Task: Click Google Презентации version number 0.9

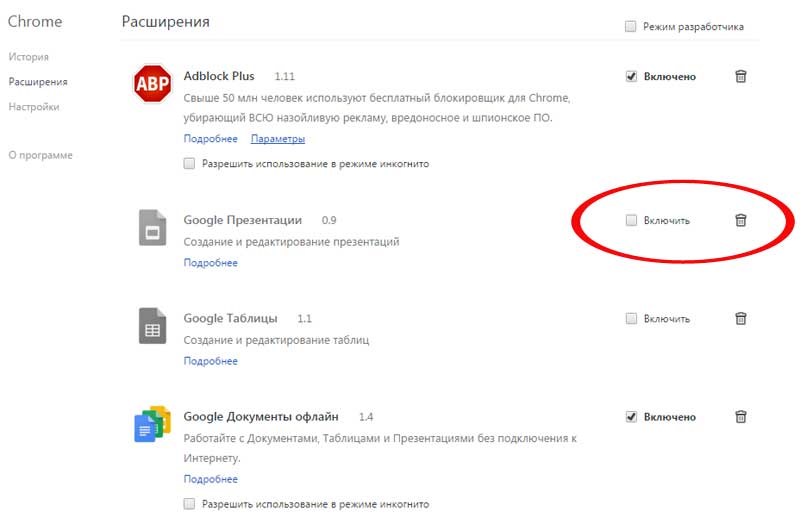Action: pos(329,220)
